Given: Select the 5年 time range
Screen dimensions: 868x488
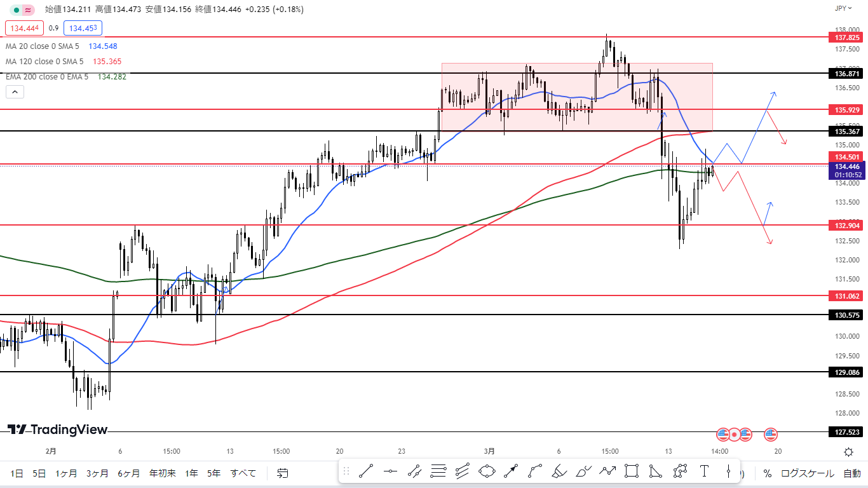Looking at the screenshot, I should 214,473.
